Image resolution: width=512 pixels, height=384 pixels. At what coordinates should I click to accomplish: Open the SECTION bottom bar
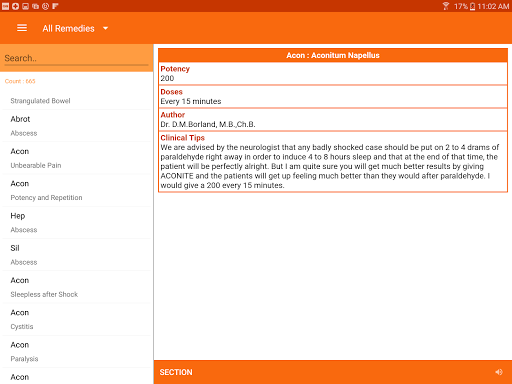[x=333, y=372]
